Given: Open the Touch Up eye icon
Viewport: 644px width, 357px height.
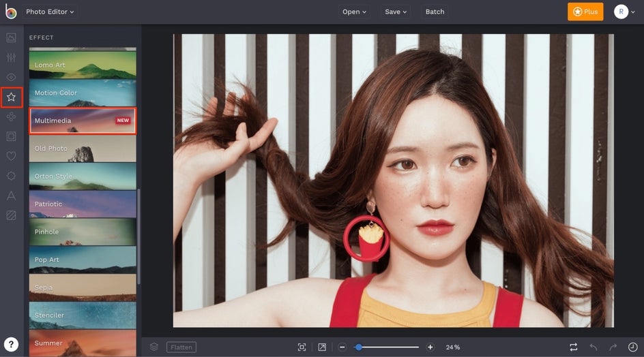Looking at the screenshot, I should click(11, 77).
